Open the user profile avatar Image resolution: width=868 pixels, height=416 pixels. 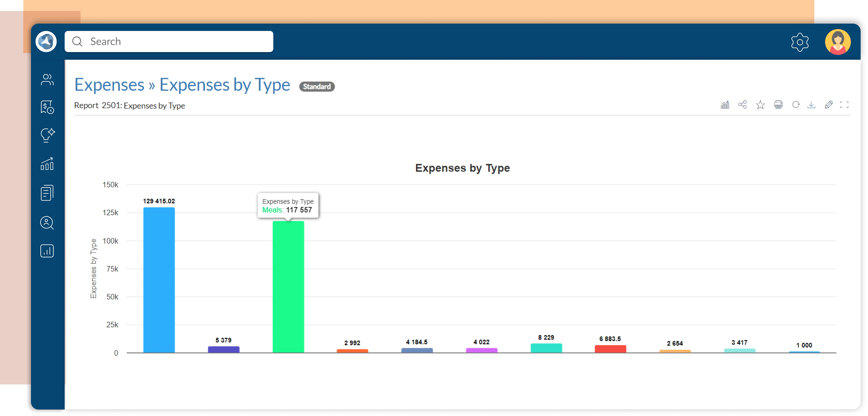(838, 42)
